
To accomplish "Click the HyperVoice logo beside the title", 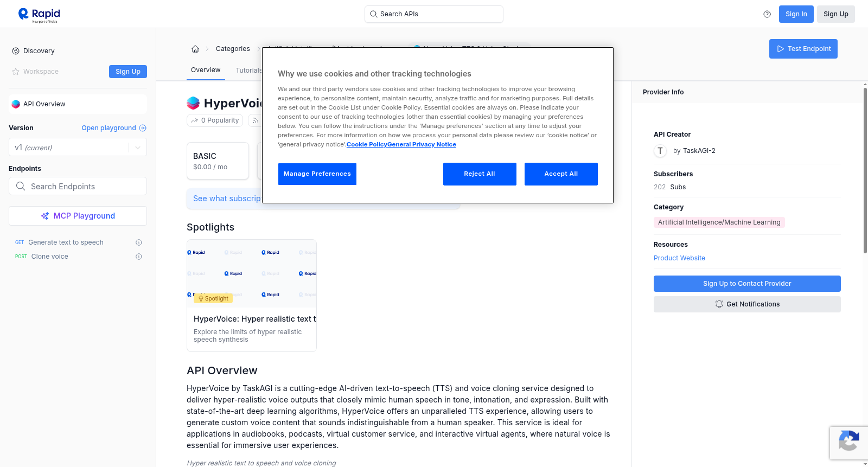I will (x=193, y=103).
